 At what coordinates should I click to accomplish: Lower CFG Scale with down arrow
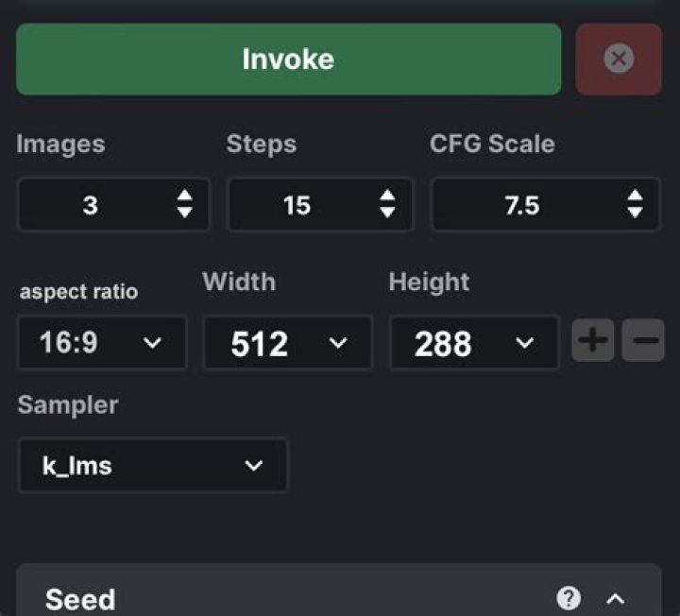tap(636, 213)
